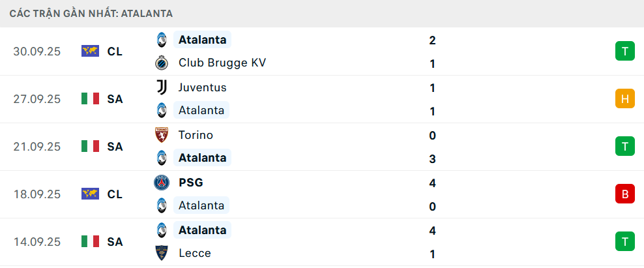Click the PSG club badge
This screenshot has width=644, height=268.
pos(161,183)
